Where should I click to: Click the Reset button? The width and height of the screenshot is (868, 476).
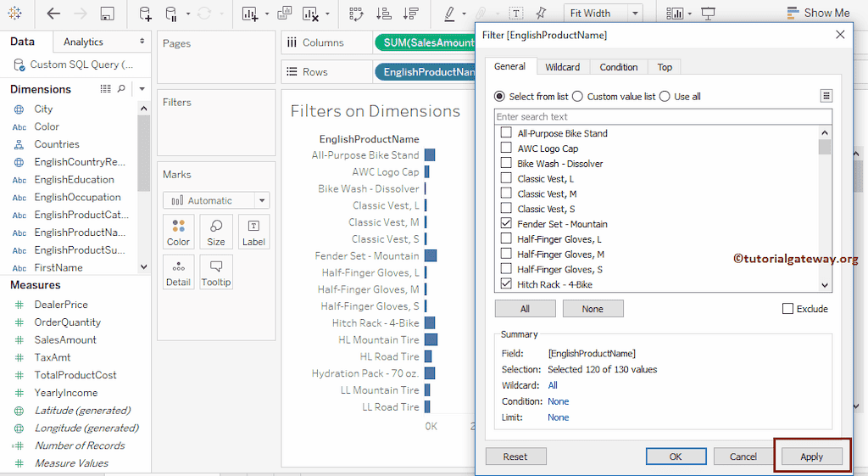tap(515, 456)
